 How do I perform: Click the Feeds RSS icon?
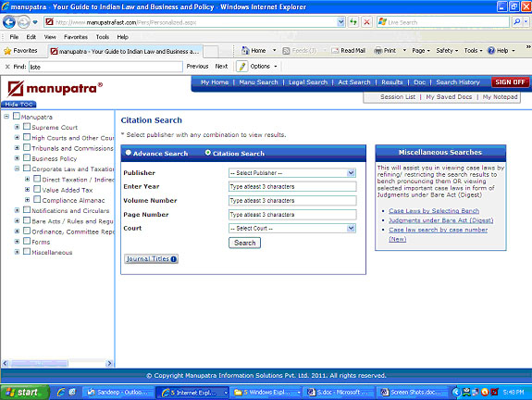[286, 51]
